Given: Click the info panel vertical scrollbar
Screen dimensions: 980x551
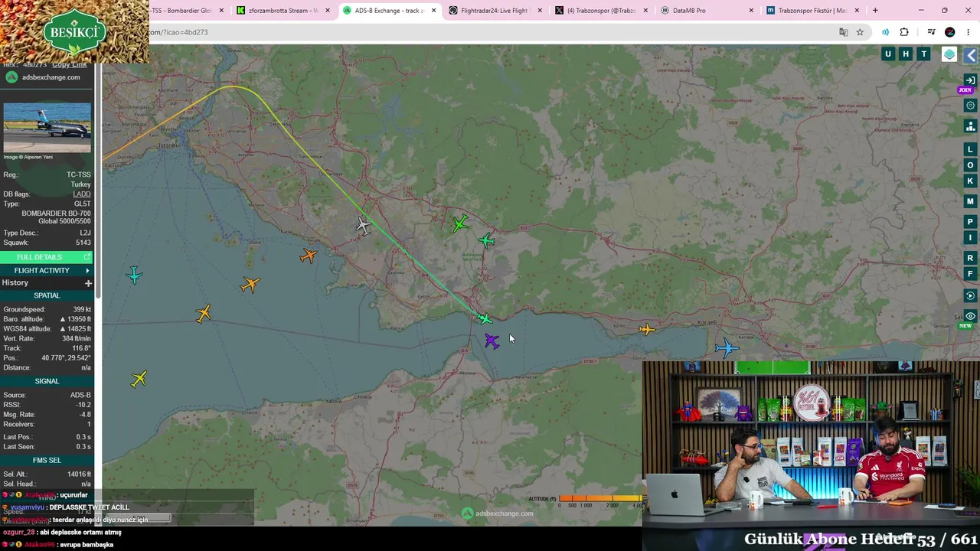Looking at the screenshot, I should tap(97, 180).
